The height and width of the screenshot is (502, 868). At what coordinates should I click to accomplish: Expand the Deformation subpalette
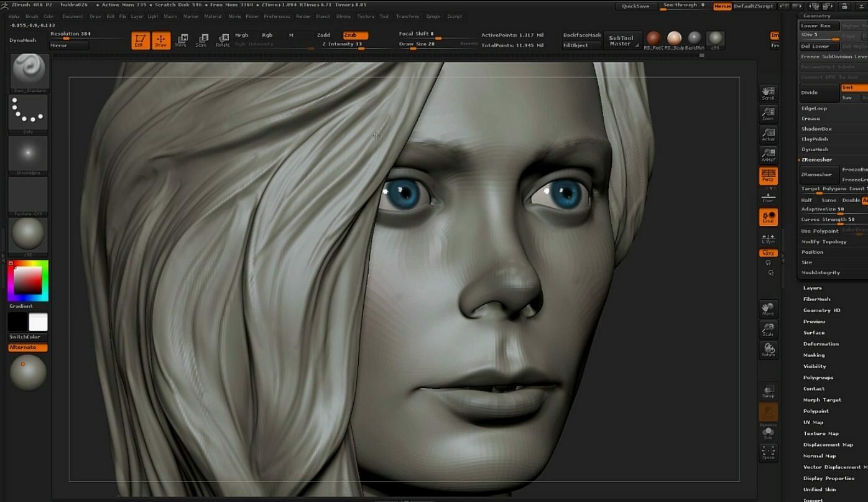(x=821, y=344)
